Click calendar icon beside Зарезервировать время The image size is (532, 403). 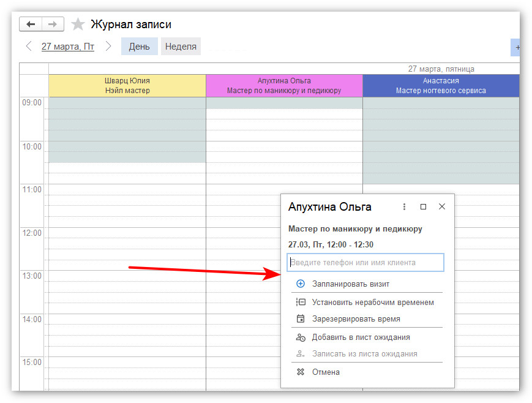pos(301,318)
